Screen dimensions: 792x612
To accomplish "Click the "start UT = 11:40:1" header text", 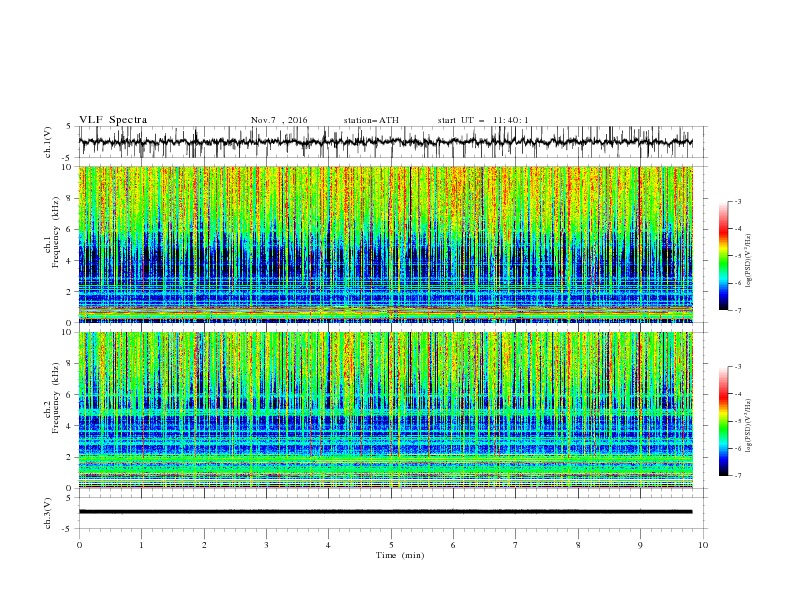I will (483, 120).
